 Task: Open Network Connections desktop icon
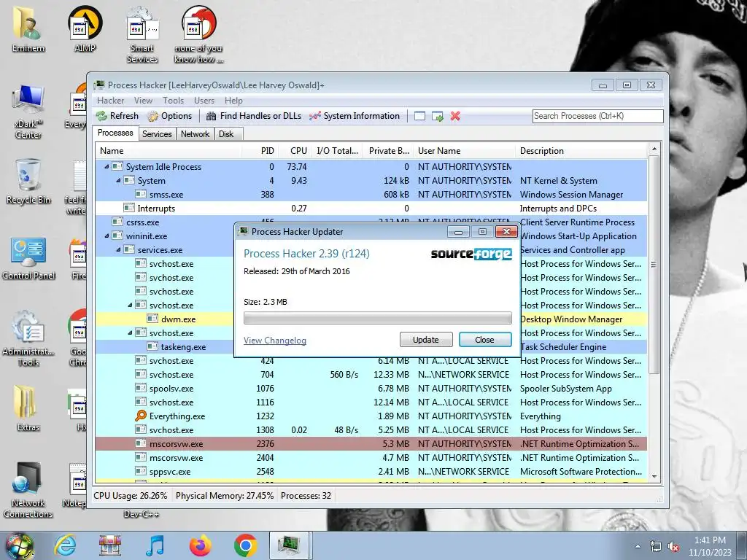(28, 491)
